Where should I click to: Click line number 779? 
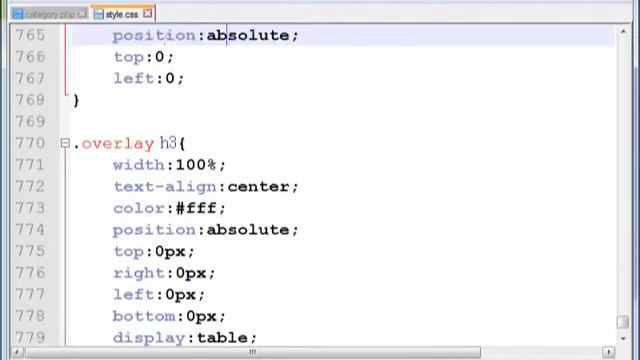(30, 338)
